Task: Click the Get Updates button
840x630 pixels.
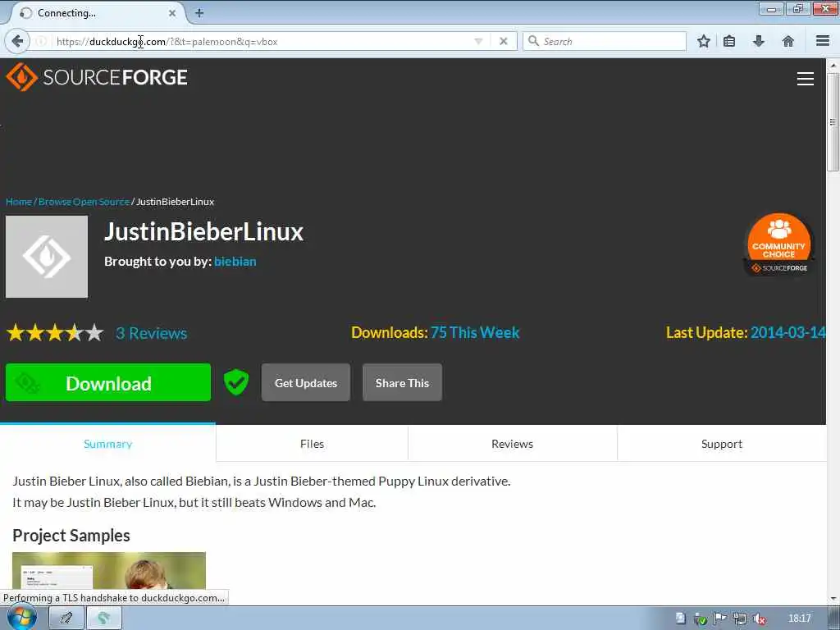Action: (306, 382)
